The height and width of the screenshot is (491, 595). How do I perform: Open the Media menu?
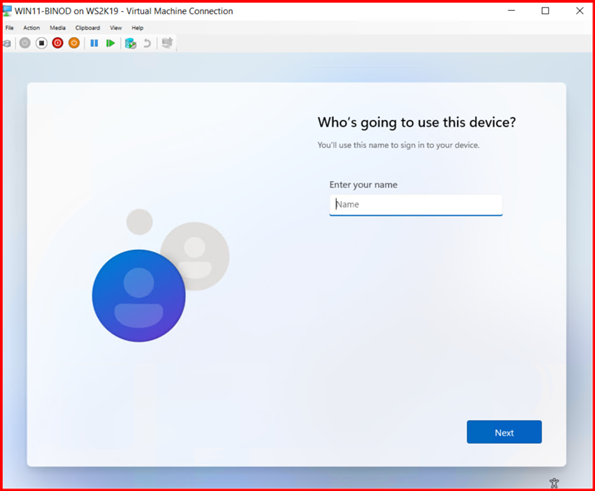[x=58, y=28]
